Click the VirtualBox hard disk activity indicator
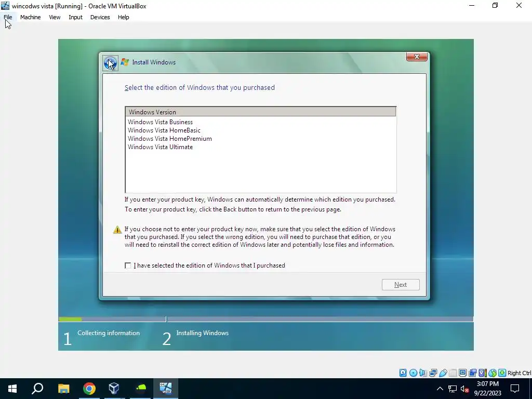The width and height of the screenshot is (532, 399). (x=403, y=373)
